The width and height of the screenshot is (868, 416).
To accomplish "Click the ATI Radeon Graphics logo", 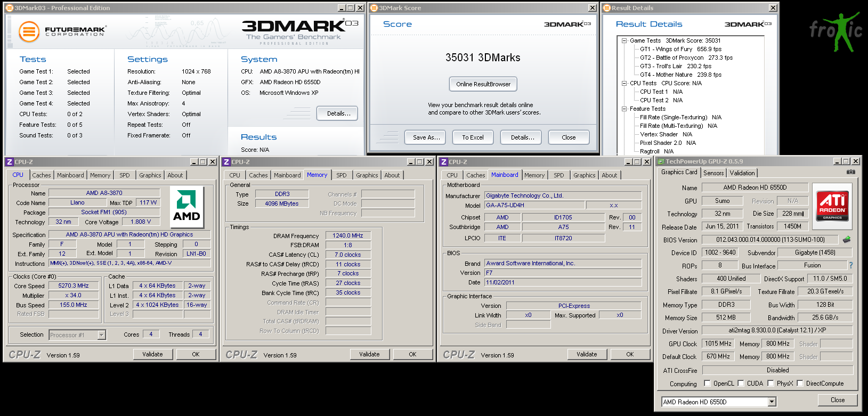I will pyautogui.click(x=832, y=206).
